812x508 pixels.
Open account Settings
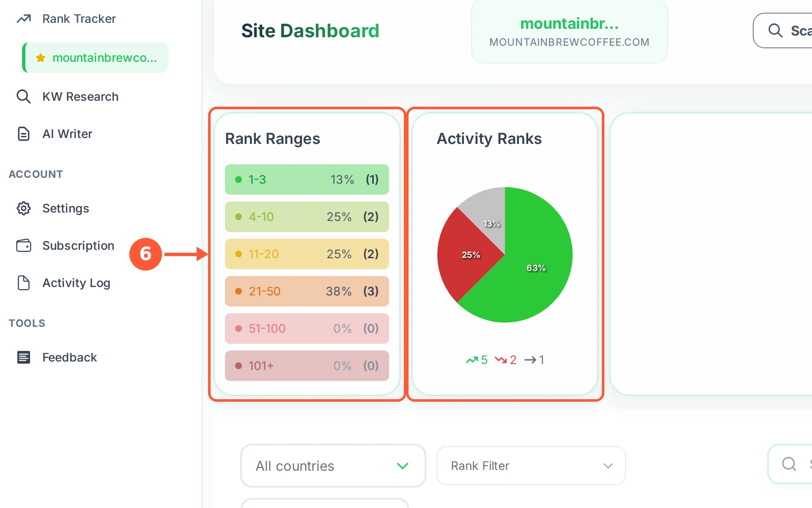tap(66, 208)
